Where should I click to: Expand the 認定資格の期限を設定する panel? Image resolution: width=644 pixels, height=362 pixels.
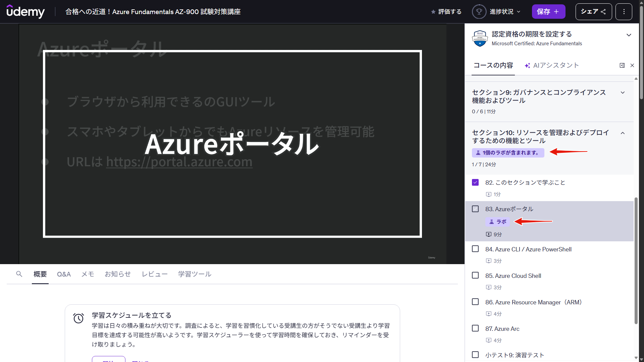tap(629, 35)
